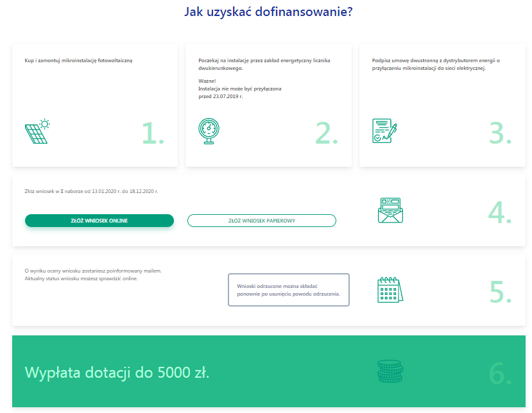Click the 'Ważne!' installation date warning

[240, 89]
